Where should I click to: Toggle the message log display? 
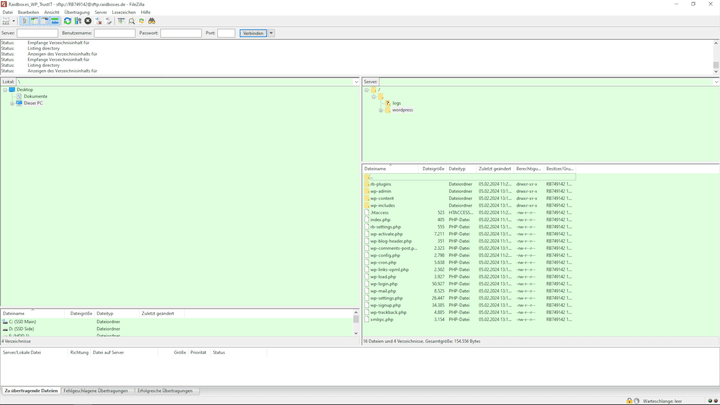25,20
